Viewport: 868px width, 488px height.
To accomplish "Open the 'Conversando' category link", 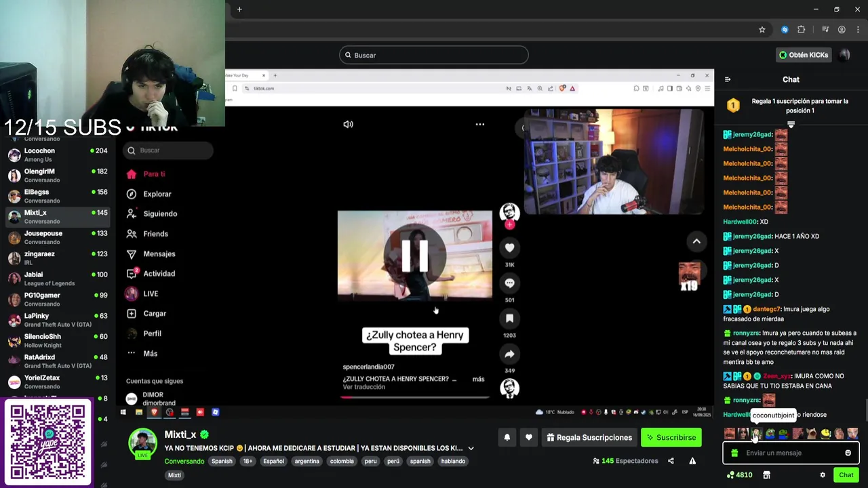I will 184,461.
